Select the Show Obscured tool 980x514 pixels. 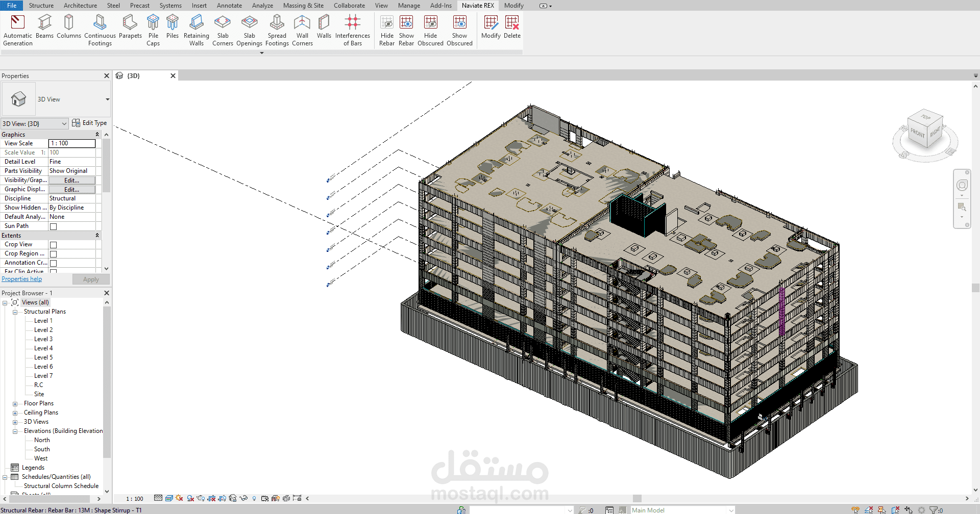pos(459,29)
